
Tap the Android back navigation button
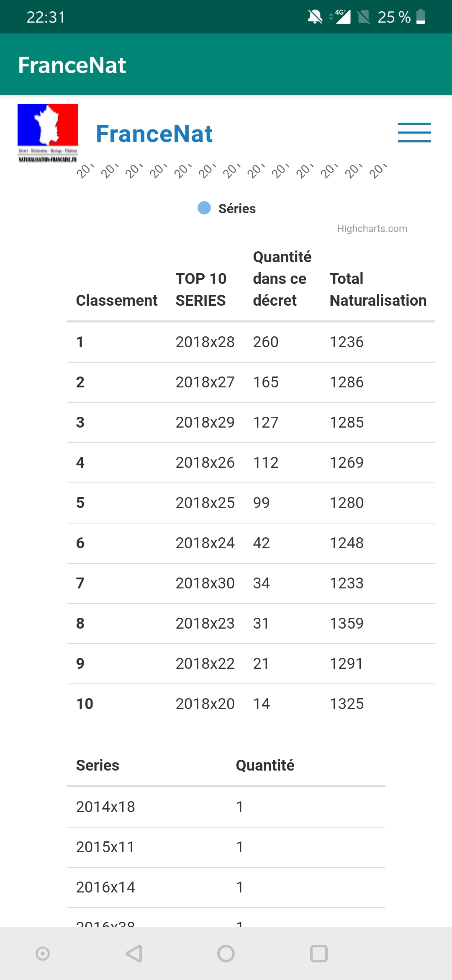[x=134, y=954]
